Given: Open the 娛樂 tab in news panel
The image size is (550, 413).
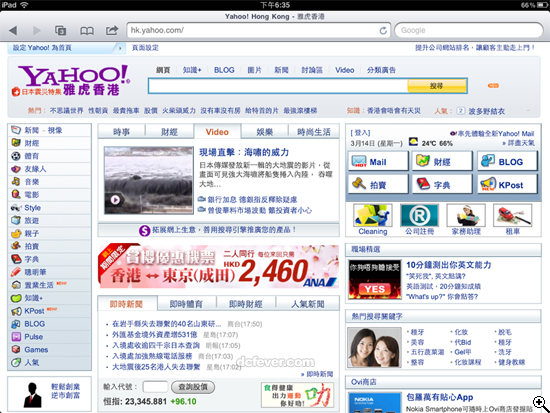Looking at the screenshot, I should 265,132.
